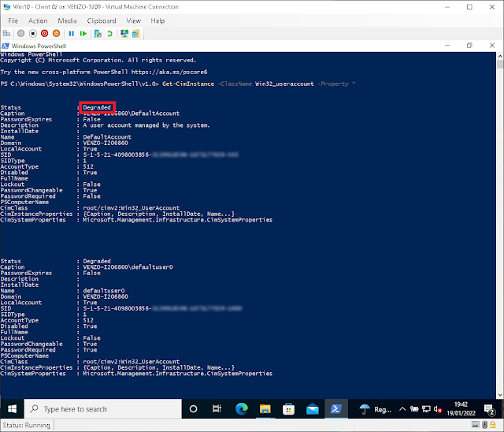Click the Get-CimInstance command text
The width and height of the screenshot is (504, 432).
[188, 84]
